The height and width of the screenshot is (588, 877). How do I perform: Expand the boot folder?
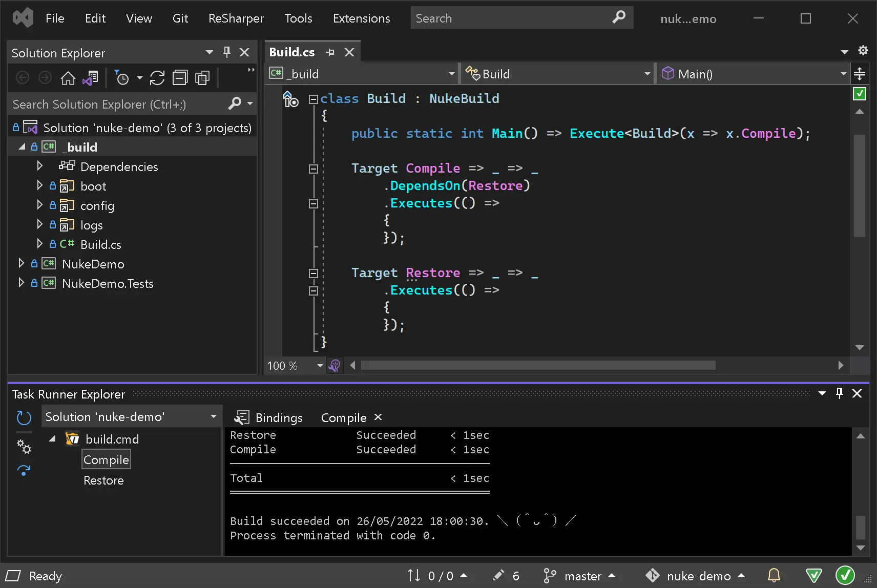pyautogui.click(x=39, y=185)
